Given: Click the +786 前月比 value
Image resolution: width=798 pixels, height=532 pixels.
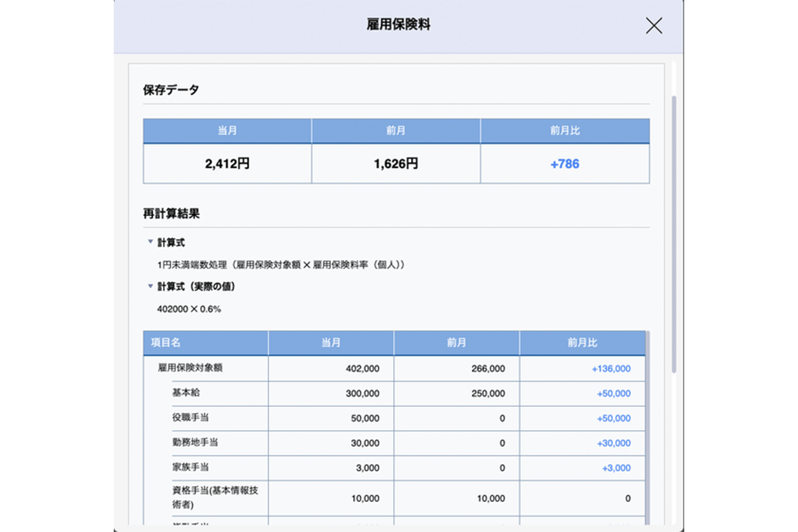Looking at the screenshot, I should point(565,164).
